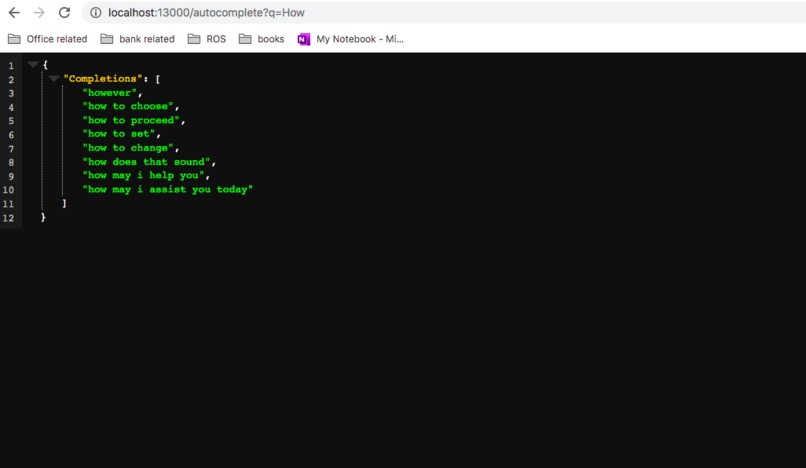Click the browser forward arrow
Screen dimensions: 806x468
[39, 12]
